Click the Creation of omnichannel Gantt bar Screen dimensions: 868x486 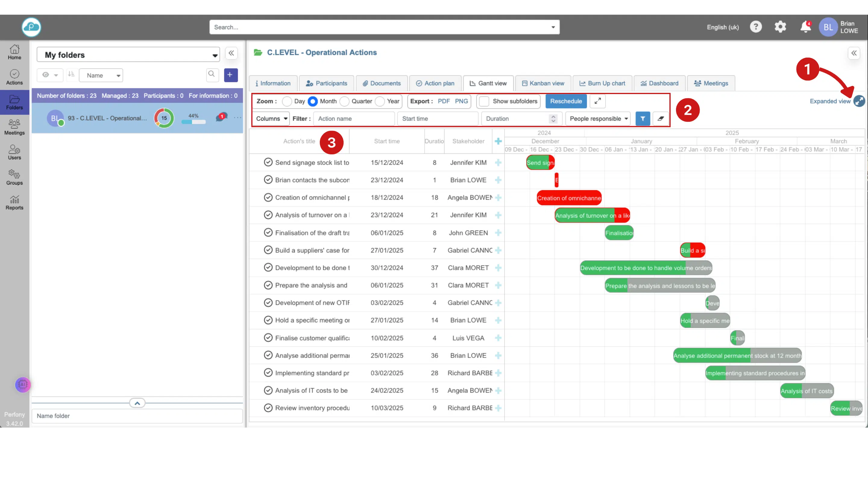pos(569,198)
